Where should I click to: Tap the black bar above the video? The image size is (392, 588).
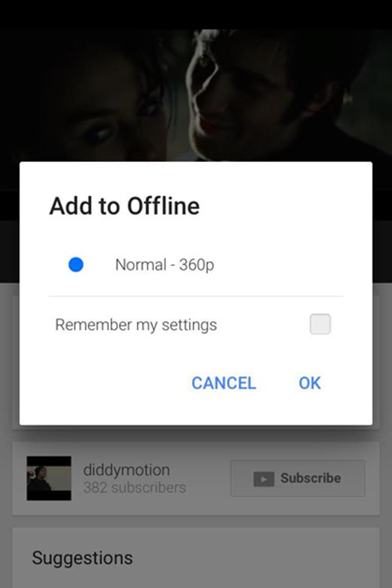196,14
